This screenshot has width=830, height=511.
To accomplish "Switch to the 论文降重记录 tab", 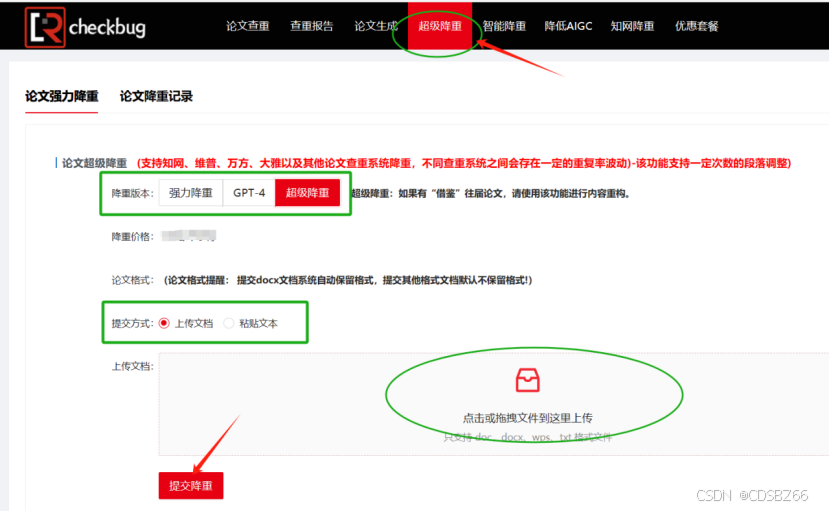I will tap(156, 96).
